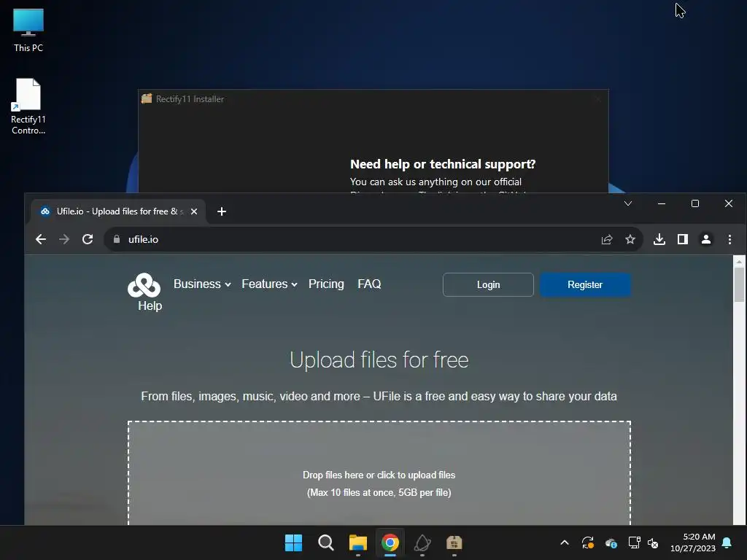The width and height of the screenshot is (747, 560).
Task: Click Chrome taskbar icon
Action: (390, 542)
